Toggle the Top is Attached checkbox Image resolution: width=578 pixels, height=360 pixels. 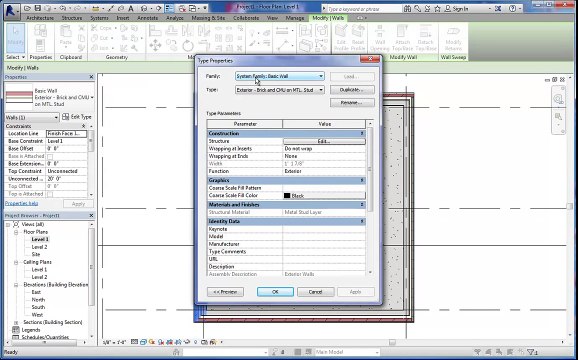[50, 194]
